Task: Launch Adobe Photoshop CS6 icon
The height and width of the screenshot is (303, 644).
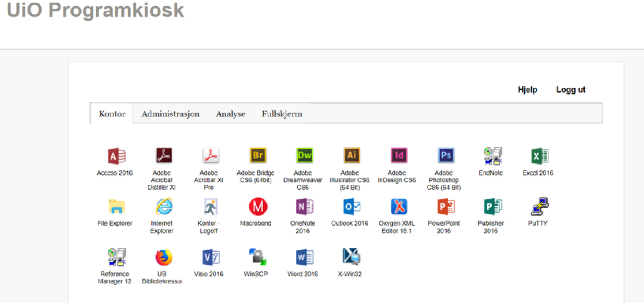Action: click(x=446, y=155)
